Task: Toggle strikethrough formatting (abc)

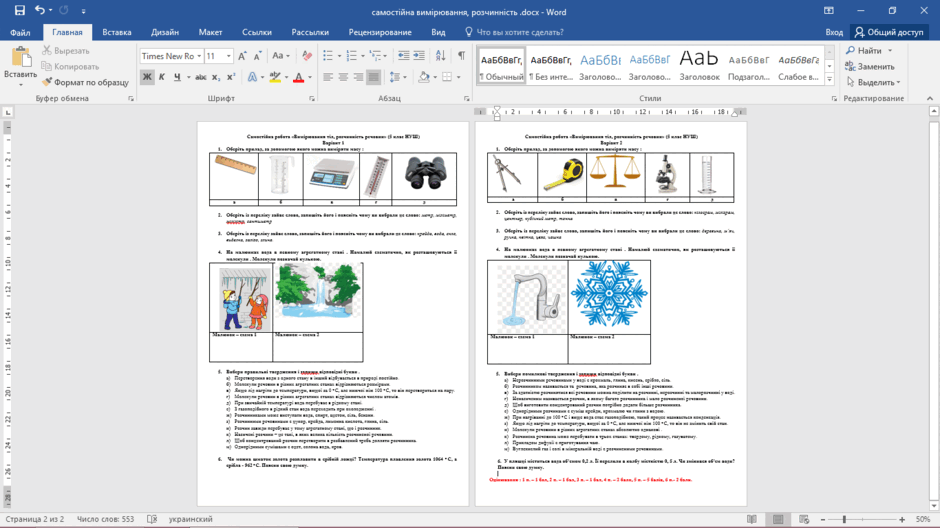Action: 201,77
